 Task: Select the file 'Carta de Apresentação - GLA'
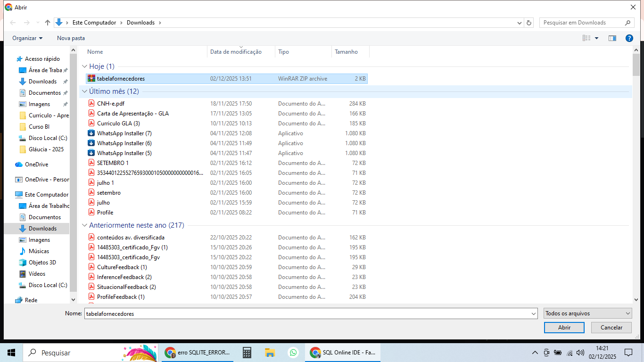(133, 113)
